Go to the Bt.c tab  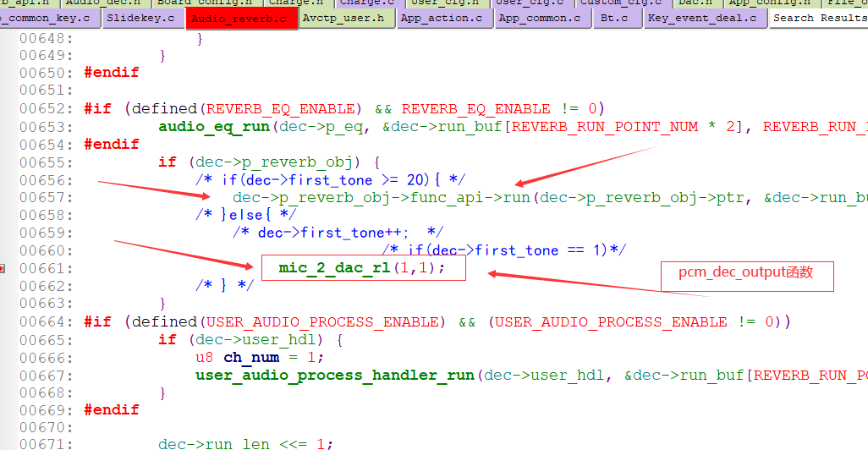(x=614, y=19)
